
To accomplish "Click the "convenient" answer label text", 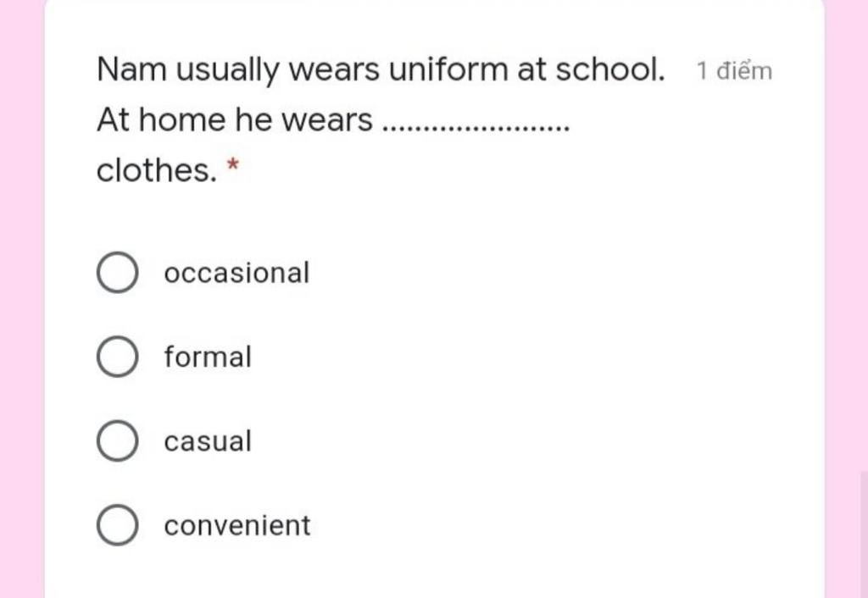I will click(x=237, y=525).
